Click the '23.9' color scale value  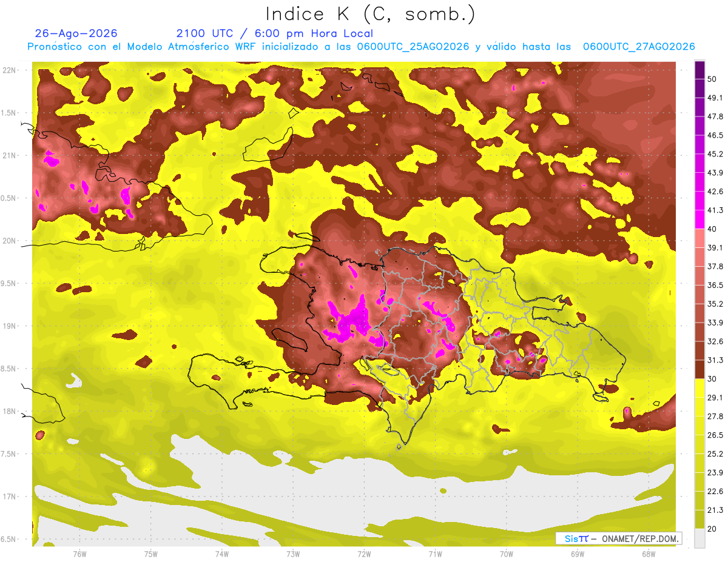715,473
